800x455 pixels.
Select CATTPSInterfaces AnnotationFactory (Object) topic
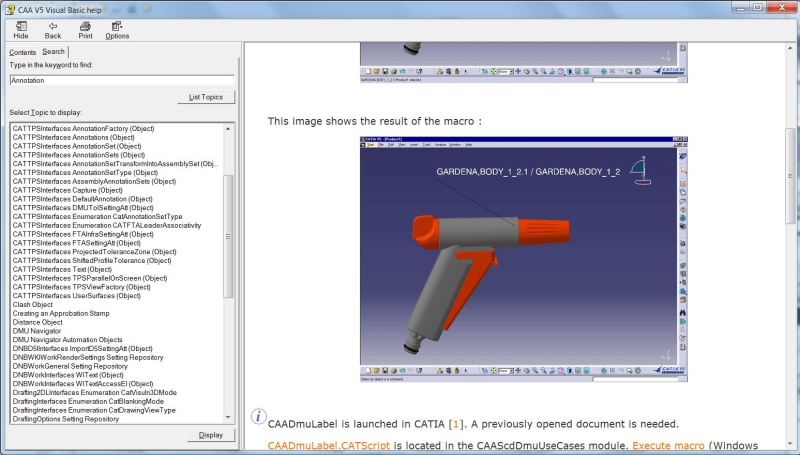click(83, 129)
